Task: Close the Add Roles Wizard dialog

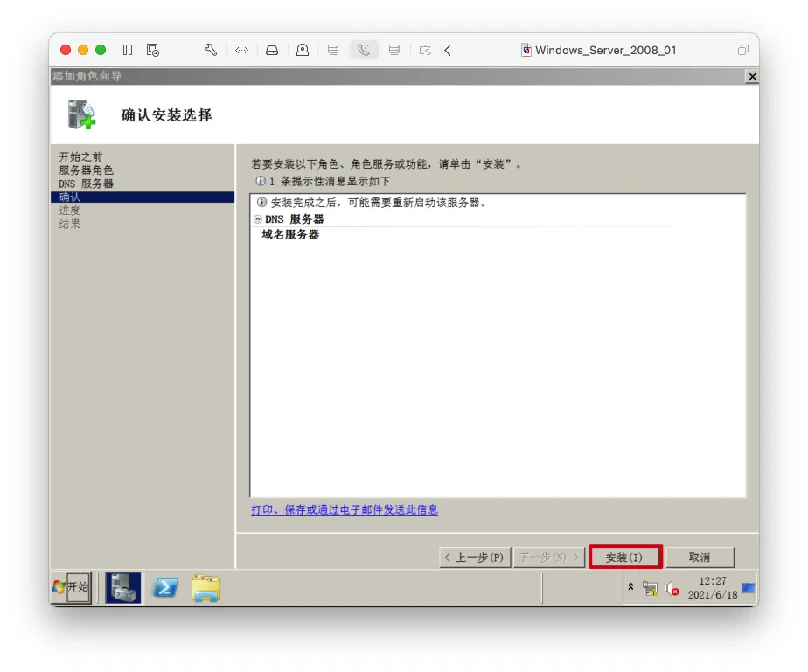Action: pos(752,76)
